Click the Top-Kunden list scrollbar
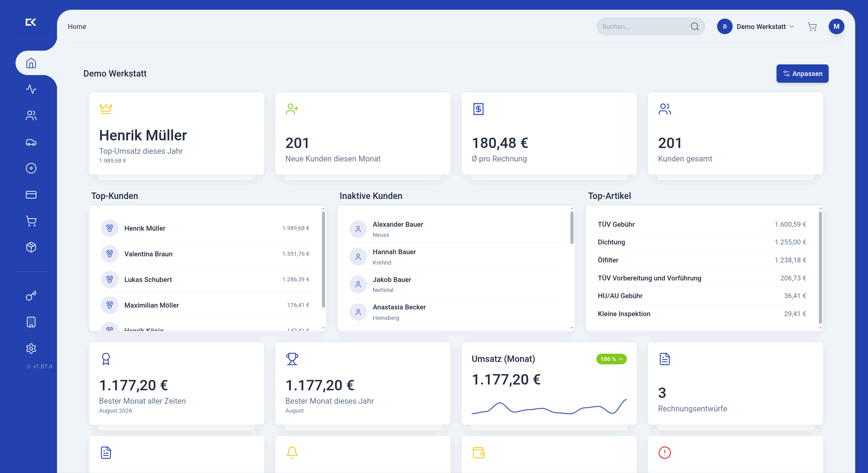Image resolution: width=868 pixels, height=473 pixels. point(323,260)
